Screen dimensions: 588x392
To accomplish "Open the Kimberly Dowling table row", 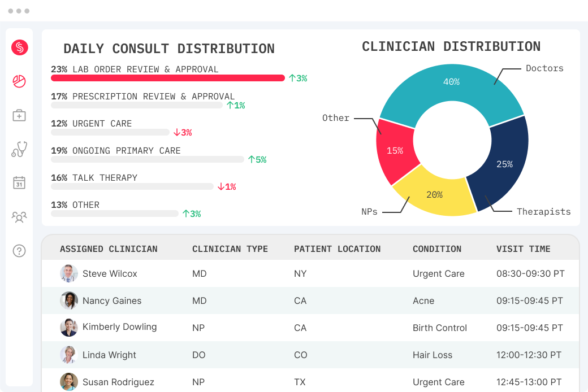I will pos(310,328).
